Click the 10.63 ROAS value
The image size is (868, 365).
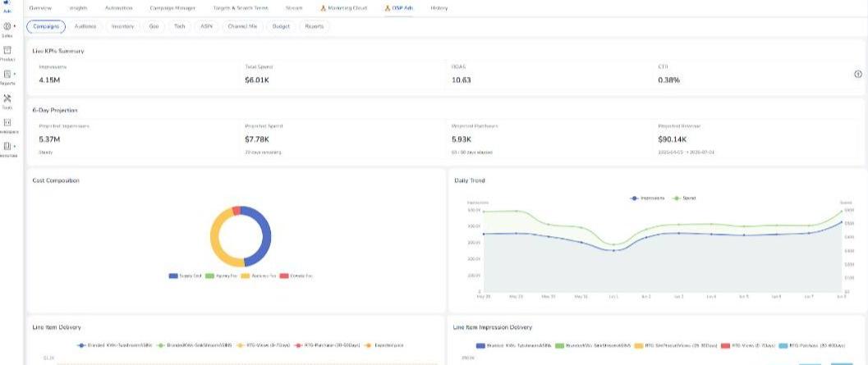(462, 80)
